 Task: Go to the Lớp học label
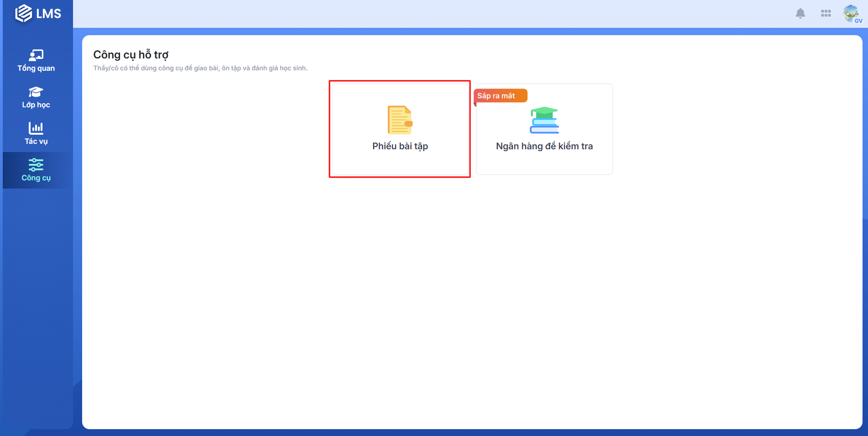tap(36, 105)
